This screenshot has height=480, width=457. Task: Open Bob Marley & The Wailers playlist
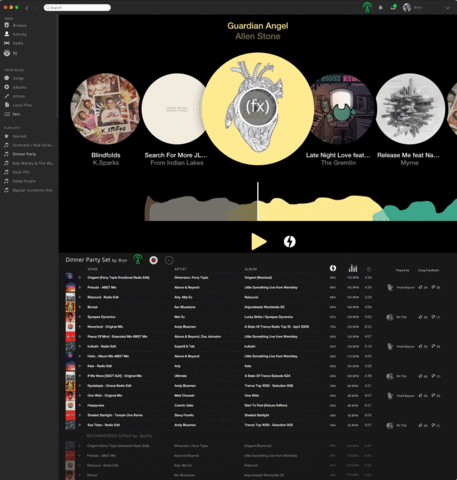(x=33, y=163)
